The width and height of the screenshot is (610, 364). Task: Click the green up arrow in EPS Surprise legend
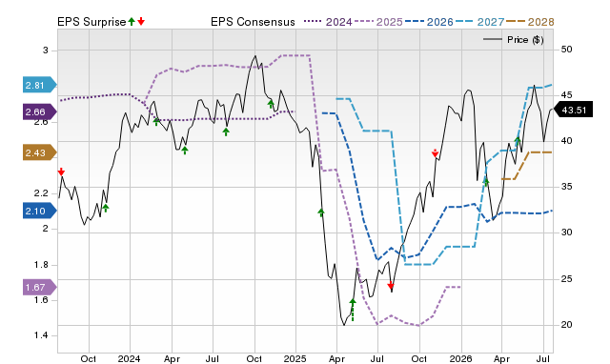pyautogui.click(x=132, y=21)
